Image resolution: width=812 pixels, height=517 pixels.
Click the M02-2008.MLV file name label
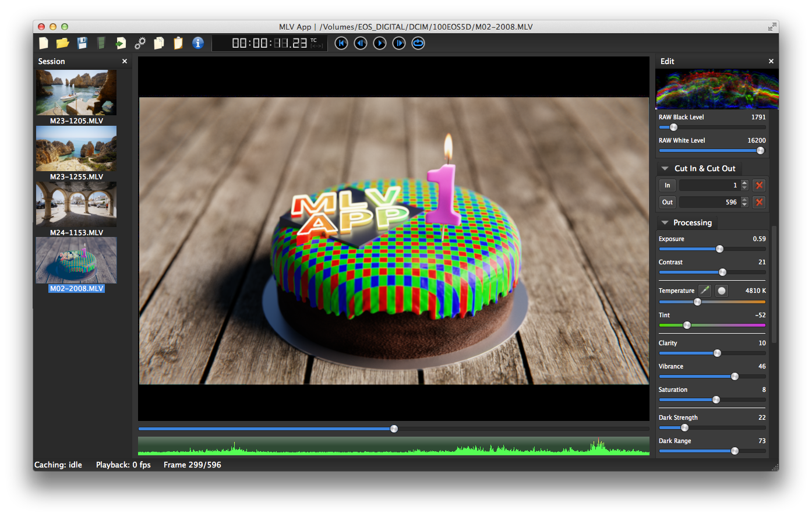coord(76,288)
